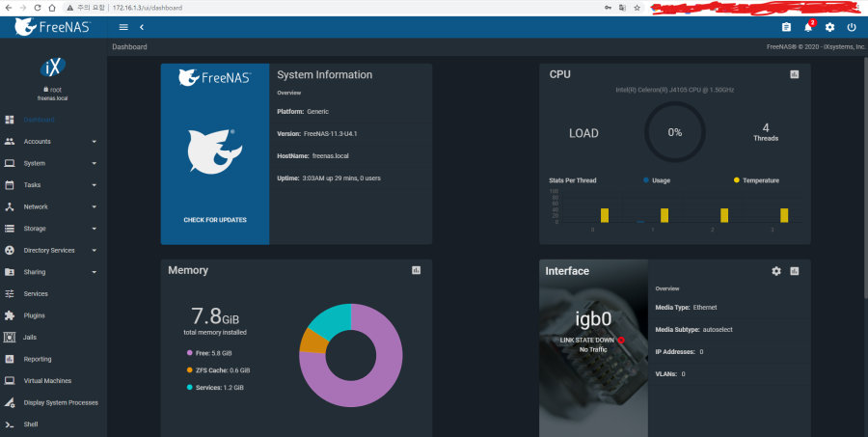
Task: Toggle the hamburger menu in top bar
Action: pyautogui.click(x=123, y=27)
